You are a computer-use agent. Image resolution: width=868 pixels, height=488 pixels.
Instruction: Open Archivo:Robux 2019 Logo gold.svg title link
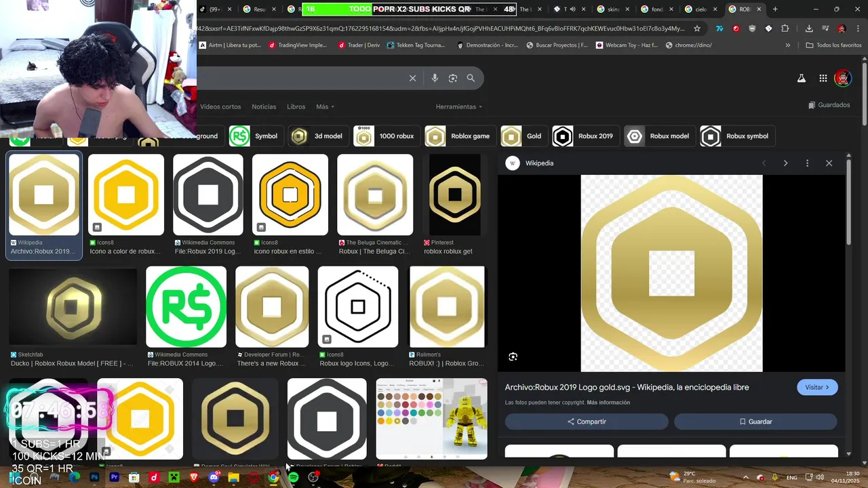coord(627,387)
